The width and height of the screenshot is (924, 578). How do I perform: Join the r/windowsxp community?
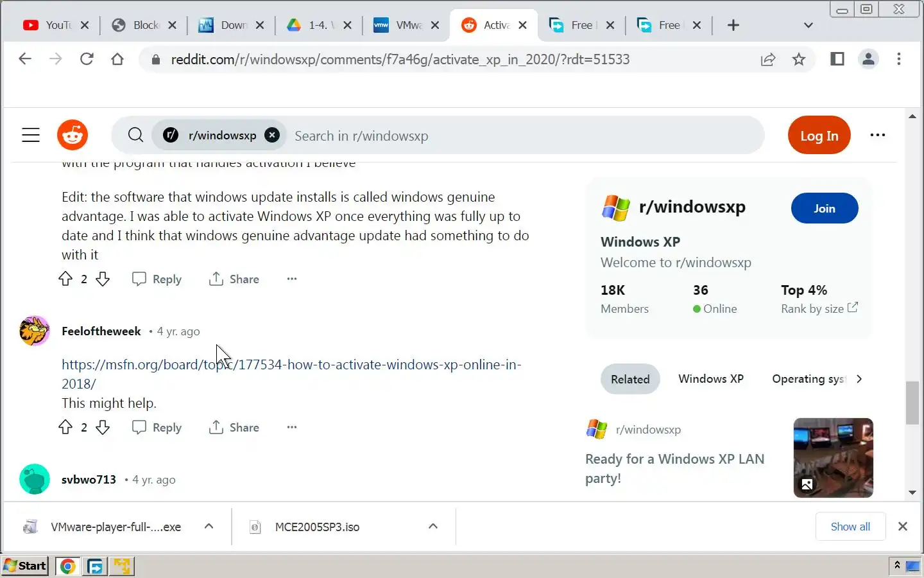[825, 208]
